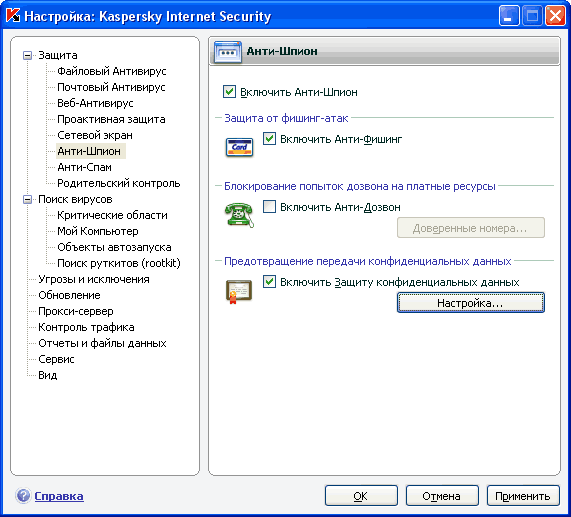Click the Применить button

click(523, 496)
